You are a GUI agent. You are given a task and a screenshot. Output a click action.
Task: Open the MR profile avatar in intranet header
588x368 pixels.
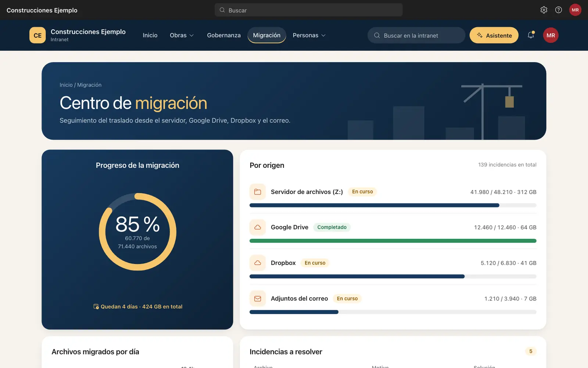(551, 35)
